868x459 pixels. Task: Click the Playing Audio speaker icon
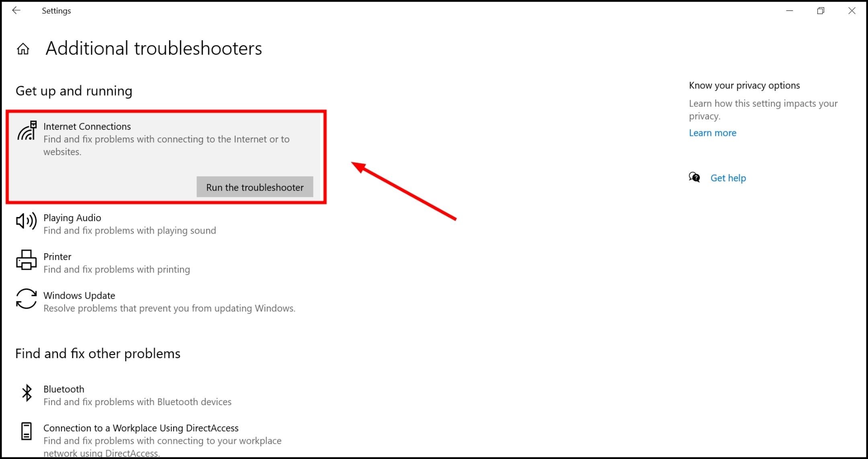pyautogui.click(x=26, y=221)
